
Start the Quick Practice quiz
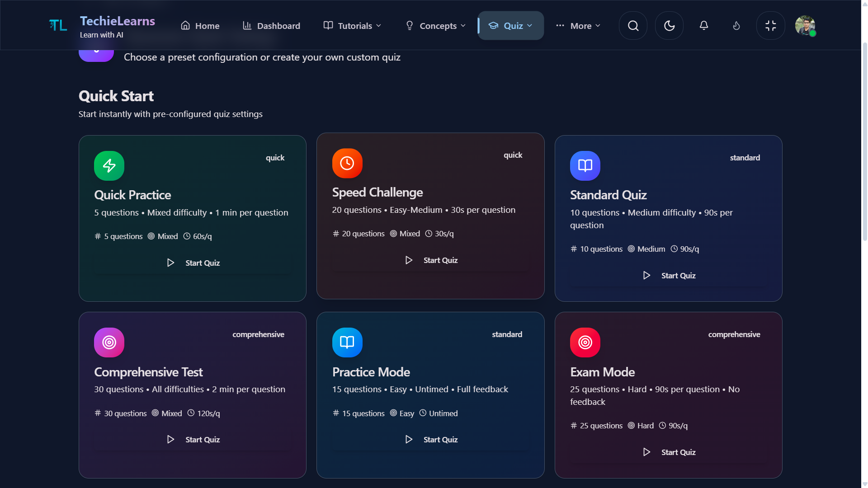pyautogui.click(x=193, y=263)
